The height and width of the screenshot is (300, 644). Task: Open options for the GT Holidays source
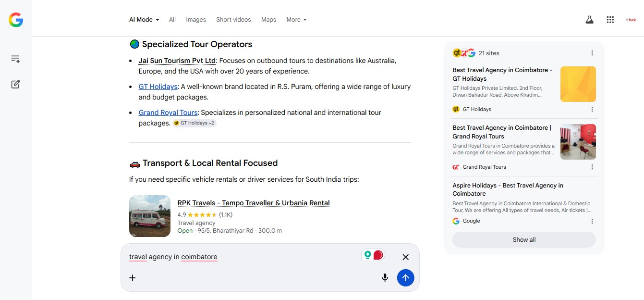(x=592, y=109)
